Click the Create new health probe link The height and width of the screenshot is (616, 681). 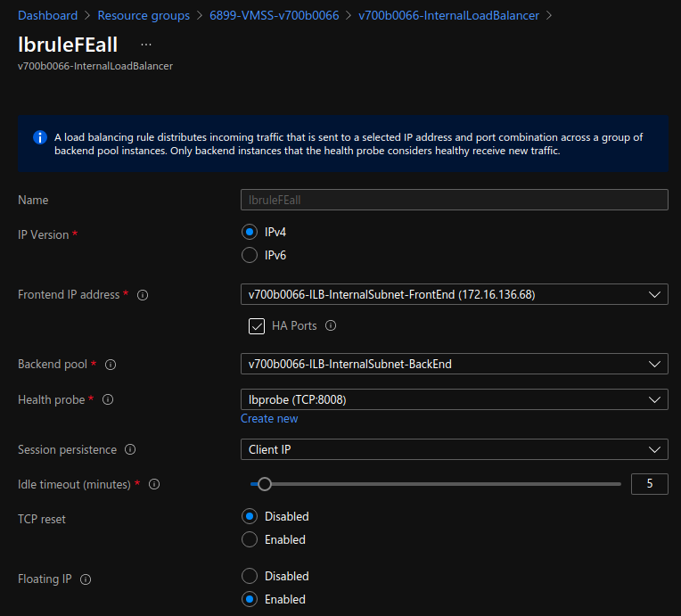[x=269, y=419]
